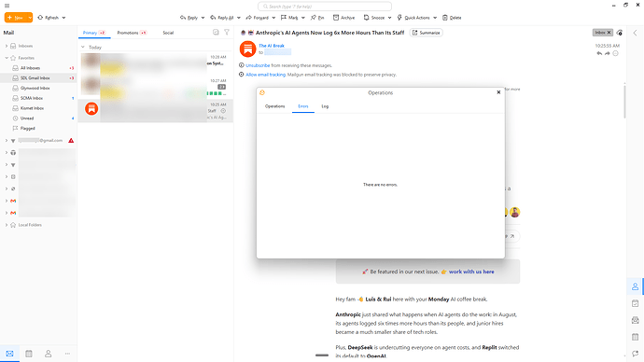The height and width of the screenshot is (362, 644).
Task: Switch to Mail view in bottom bar
Action: pos(10,354)
